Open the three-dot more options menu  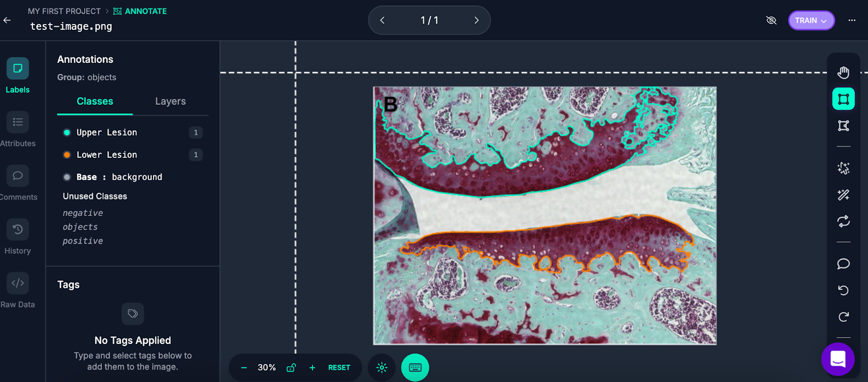pyautogui.click(x=852, y=21)
